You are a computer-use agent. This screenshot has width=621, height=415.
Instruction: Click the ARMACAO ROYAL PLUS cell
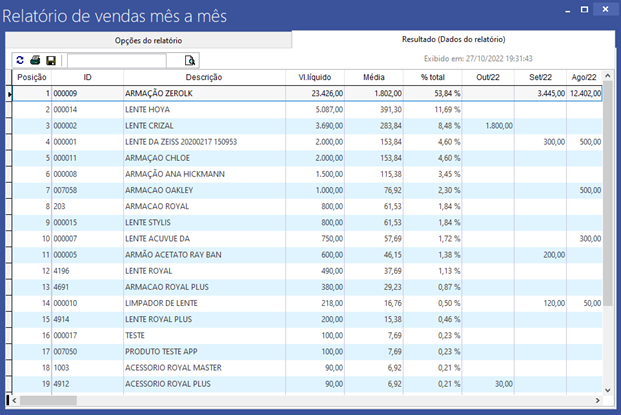(204, 287)
